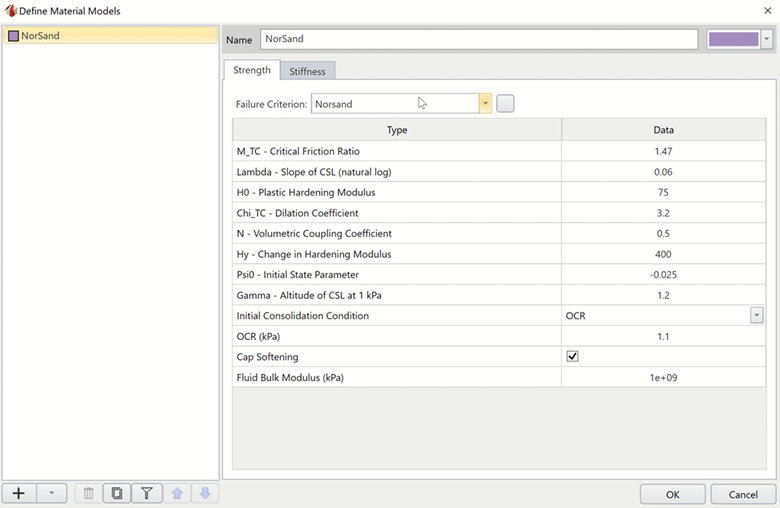Select the 'H0 - Plastic Hardening Modulus' label
The image size is (780, 508).
click(x=306, y=193)
